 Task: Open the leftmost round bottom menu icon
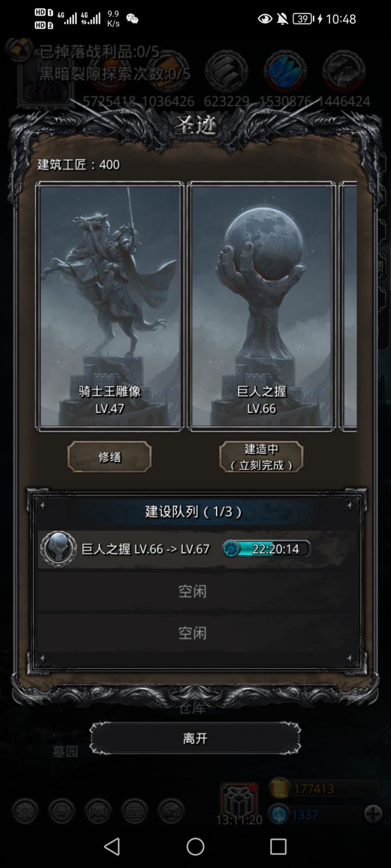pos(25,811)
